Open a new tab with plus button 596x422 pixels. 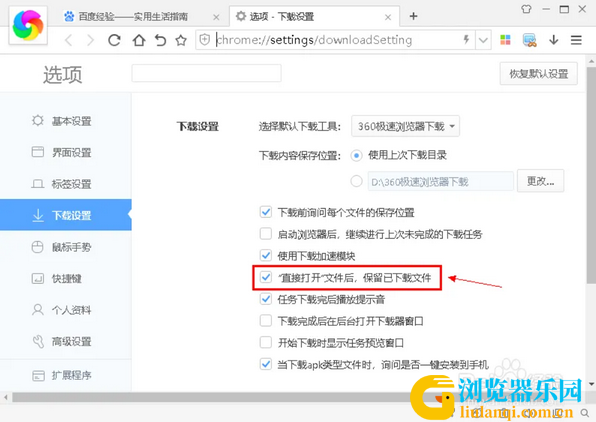pos(414,16)
